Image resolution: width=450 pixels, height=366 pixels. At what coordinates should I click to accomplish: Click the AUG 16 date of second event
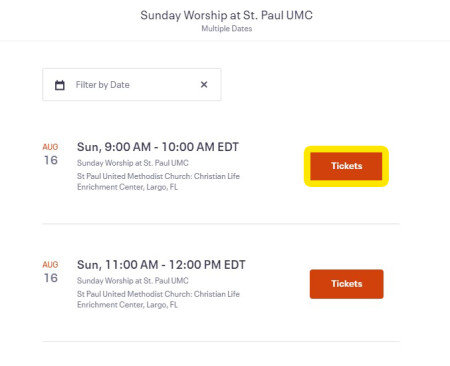(x=51, y=272)
